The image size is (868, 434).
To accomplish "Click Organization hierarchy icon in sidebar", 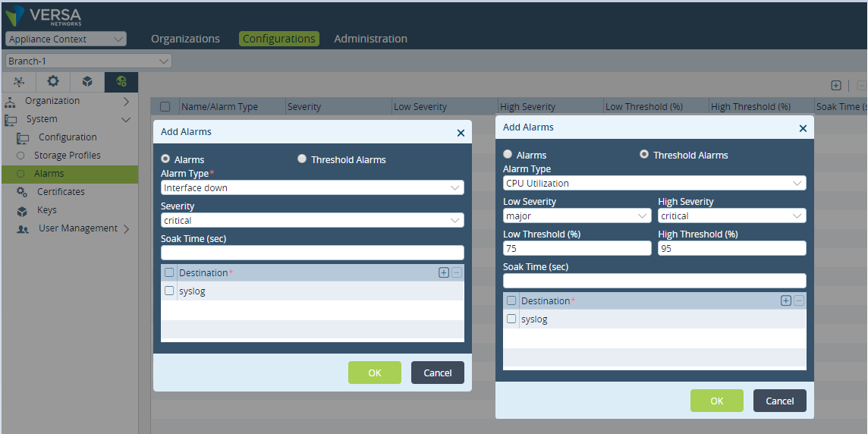I will click(x=10, y=102).
